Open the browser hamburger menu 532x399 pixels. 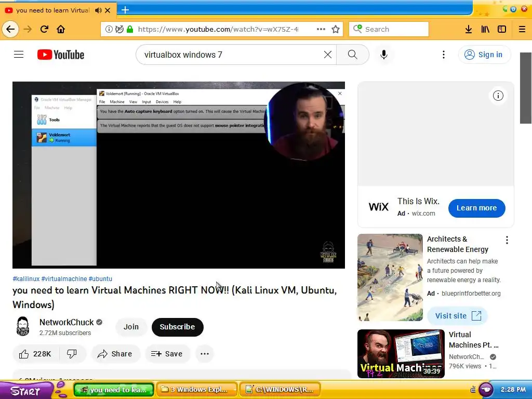click(522, 29)
